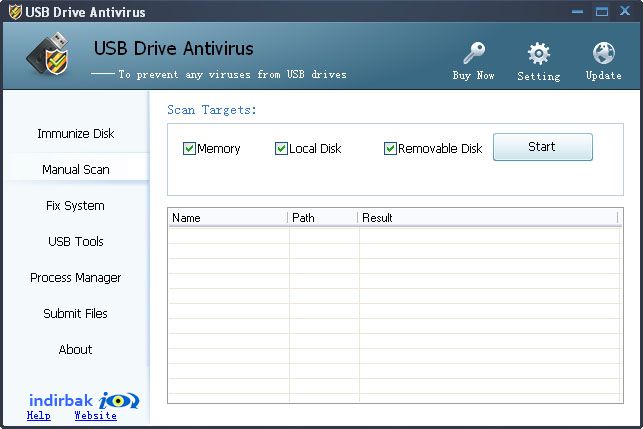The image size is (643, 429).
Task: Click the Update globe icon
Action: tap(604, 53)
